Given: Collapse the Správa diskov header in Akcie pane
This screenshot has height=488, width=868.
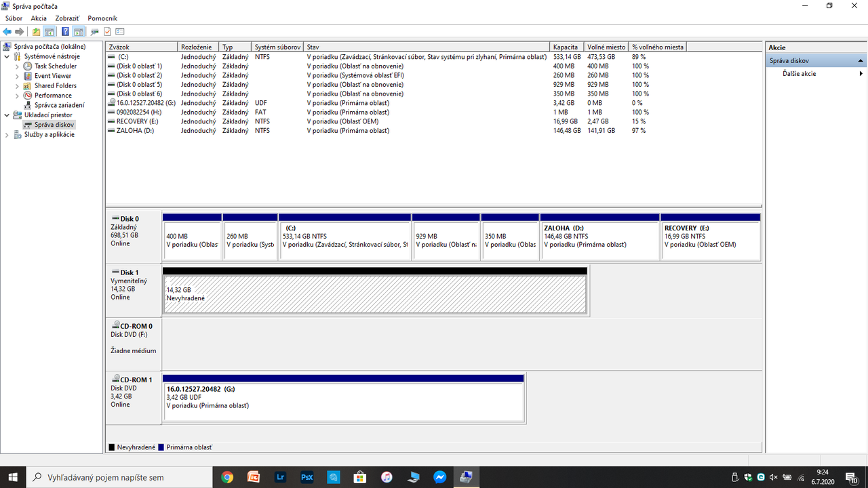Looking at the screenshot, I should (861, 60).
